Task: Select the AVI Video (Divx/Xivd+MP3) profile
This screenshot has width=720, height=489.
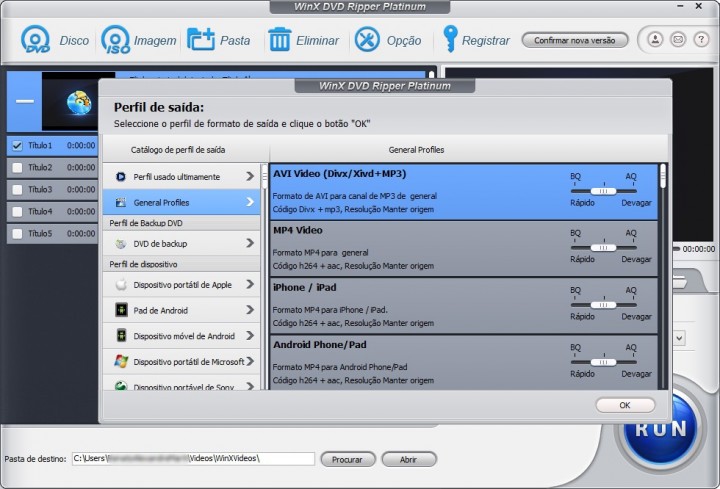Action: click(x=464, y=191)
